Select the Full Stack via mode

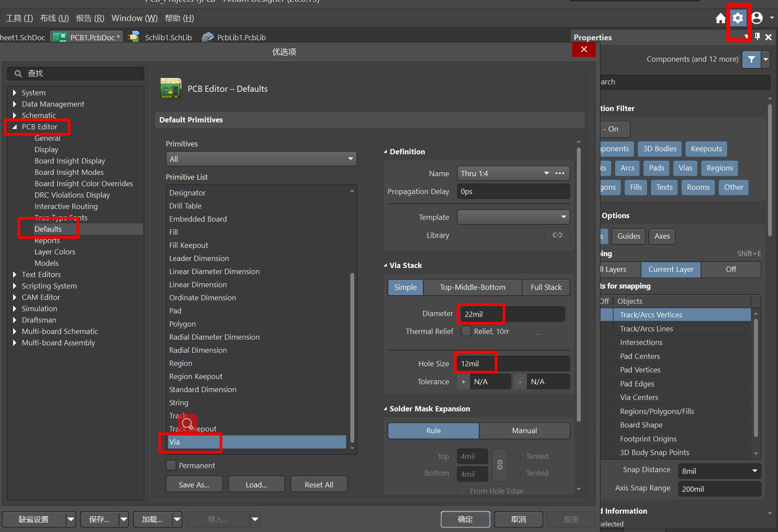546,287
